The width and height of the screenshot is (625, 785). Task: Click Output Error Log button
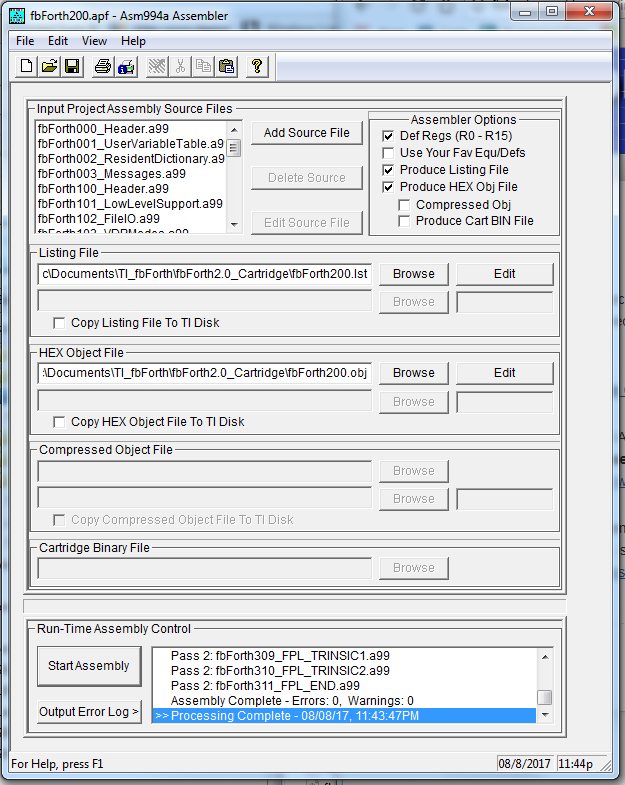click(x=89, y=712)
